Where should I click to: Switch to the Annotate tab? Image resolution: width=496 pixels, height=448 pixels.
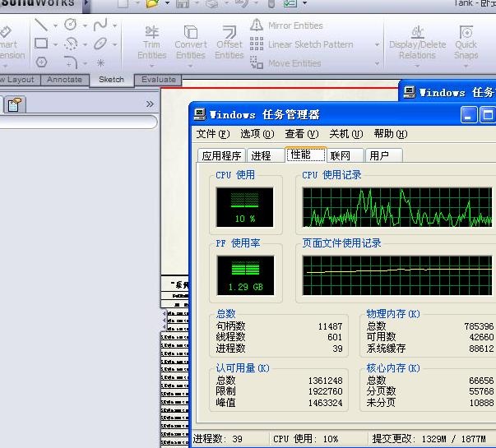pos(64,80)
